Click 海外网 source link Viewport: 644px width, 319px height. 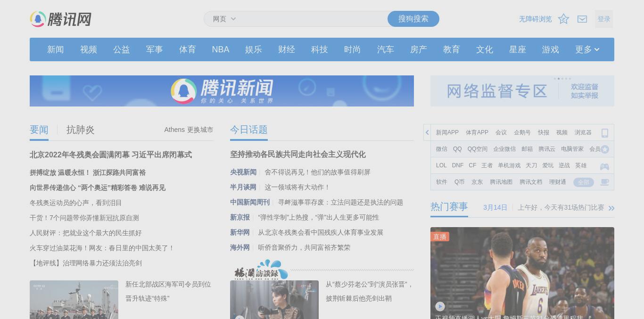point(240,247)
